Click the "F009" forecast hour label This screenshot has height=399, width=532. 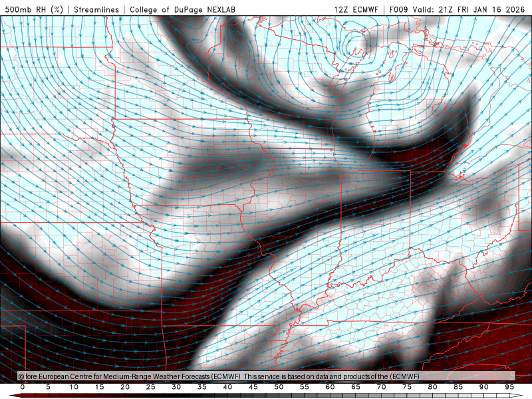point(398,9)
